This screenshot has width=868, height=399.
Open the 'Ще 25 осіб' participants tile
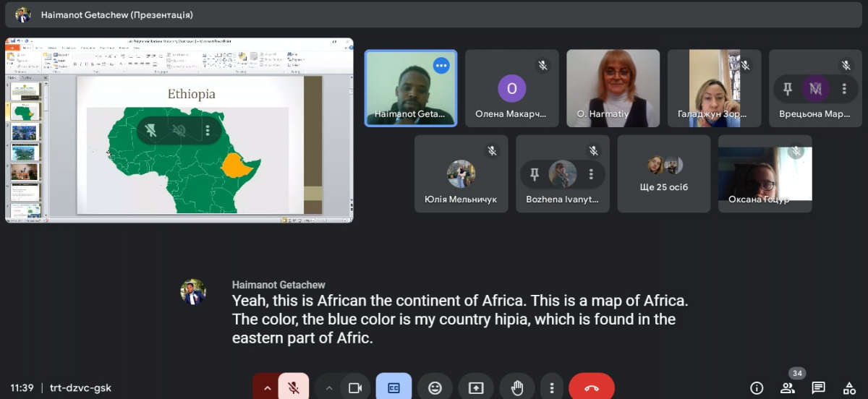(664, 174)
